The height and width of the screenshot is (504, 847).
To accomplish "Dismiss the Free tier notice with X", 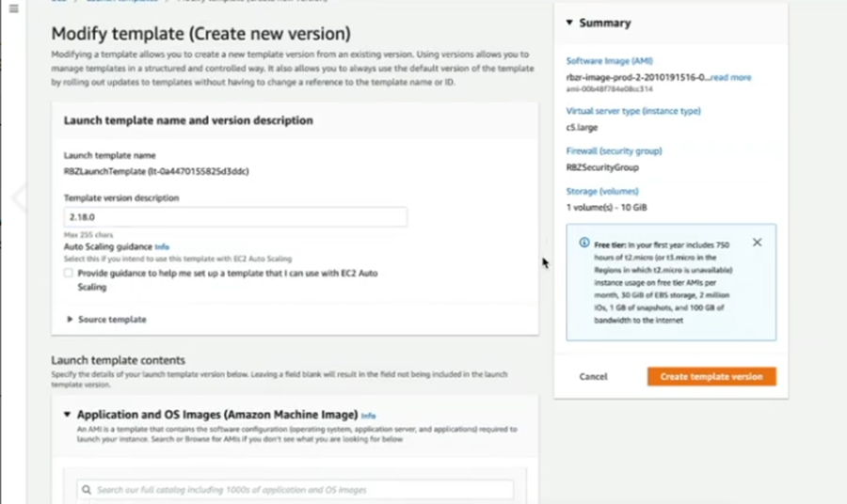I will tap(758, 243).
